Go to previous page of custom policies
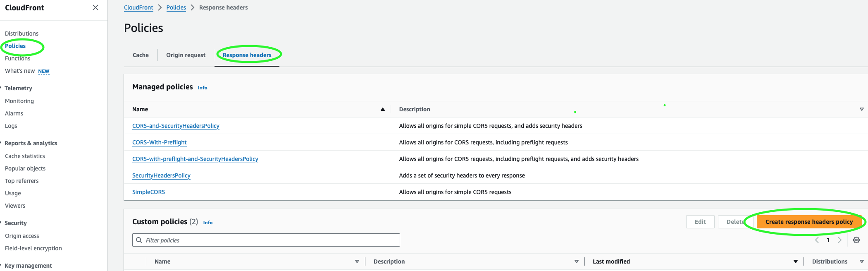 click(817, 240)
